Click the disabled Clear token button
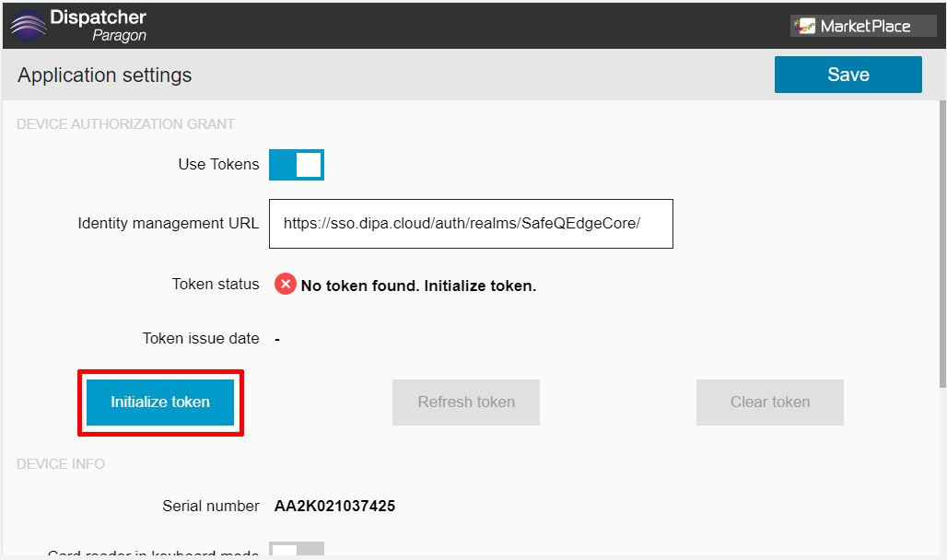 tap(770, 402)
